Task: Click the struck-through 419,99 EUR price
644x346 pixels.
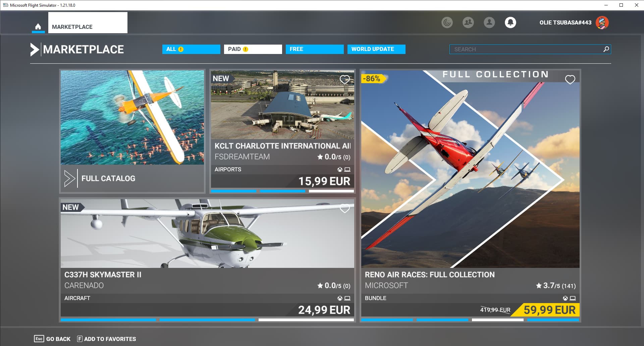Action: pyautogui.click(x=495, y=310)
